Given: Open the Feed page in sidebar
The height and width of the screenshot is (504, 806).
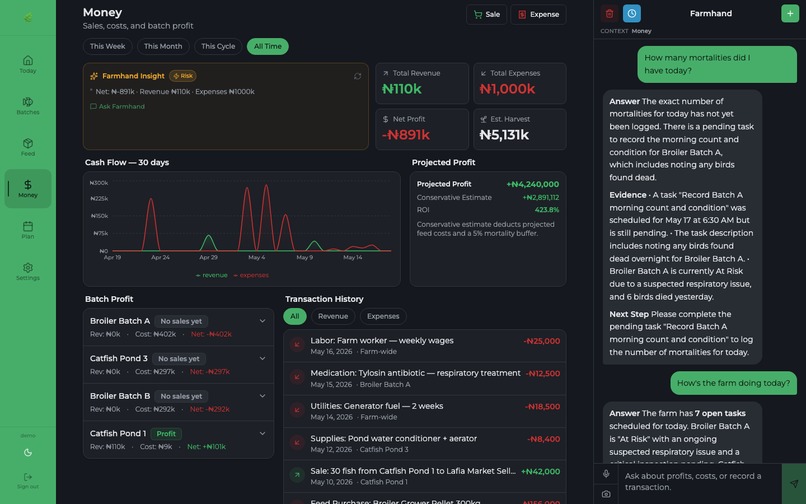Looking at the screenshot, I should click(x=28, y=147).
